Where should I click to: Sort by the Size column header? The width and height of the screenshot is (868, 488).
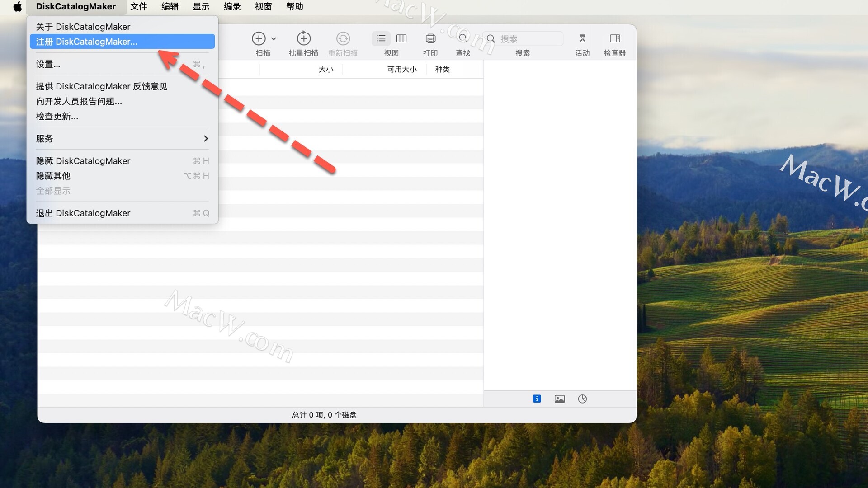point(325,69)
